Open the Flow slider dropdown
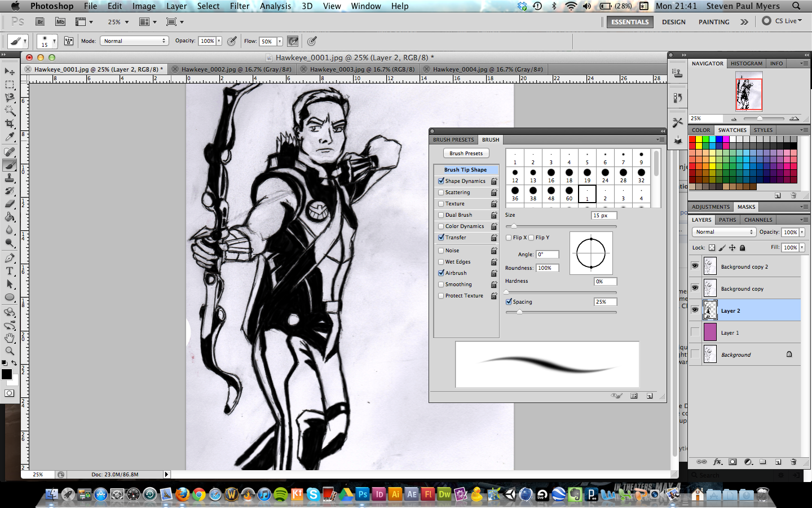Screen dimensions: 812x508 (x=280, y=41)
